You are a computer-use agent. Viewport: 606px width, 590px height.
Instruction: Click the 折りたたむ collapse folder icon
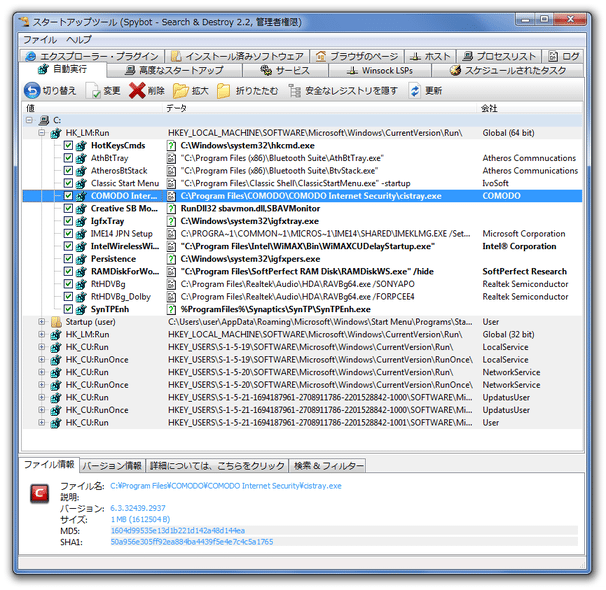point(224,91)
